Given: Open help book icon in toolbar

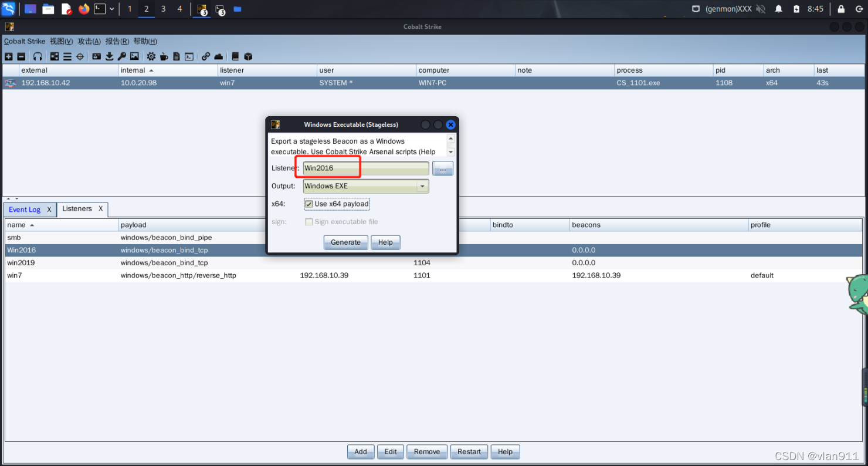Looking at the screenshot, I should [235, 56].
